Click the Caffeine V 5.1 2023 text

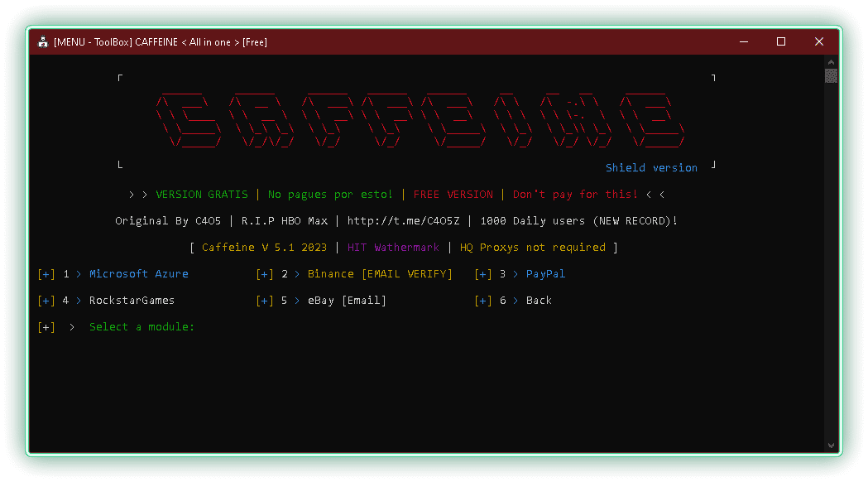(x=264, y=247)
